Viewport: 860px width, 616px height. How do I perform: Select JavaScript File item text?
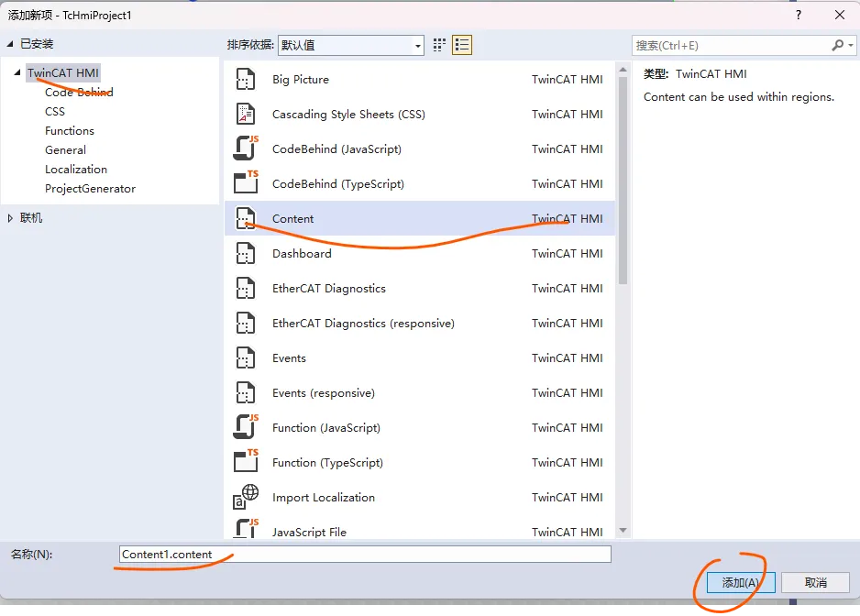[x=309, y=532]
